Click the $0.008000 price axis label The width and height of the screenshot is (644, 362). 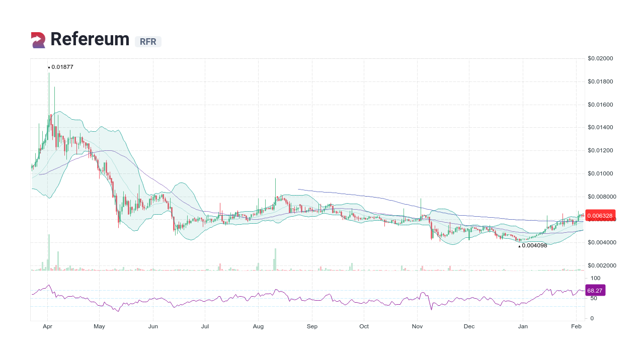(602, 197)
